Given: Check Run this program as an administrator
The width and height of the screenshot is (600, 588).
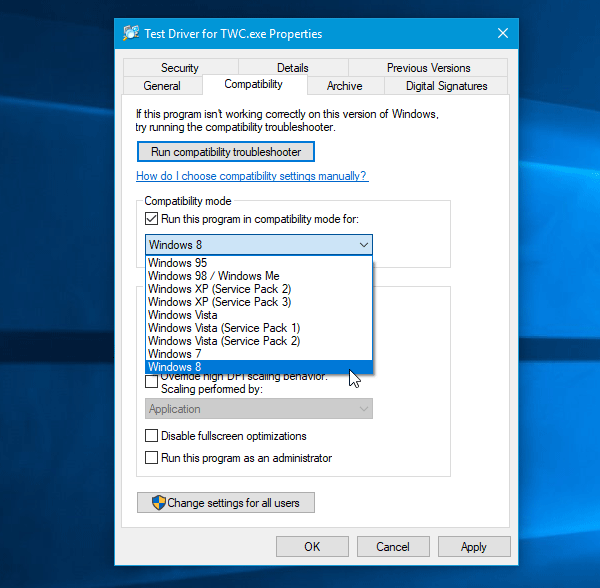Looking at the screenshot, I should pyautogui.click(x=152, y=458).
